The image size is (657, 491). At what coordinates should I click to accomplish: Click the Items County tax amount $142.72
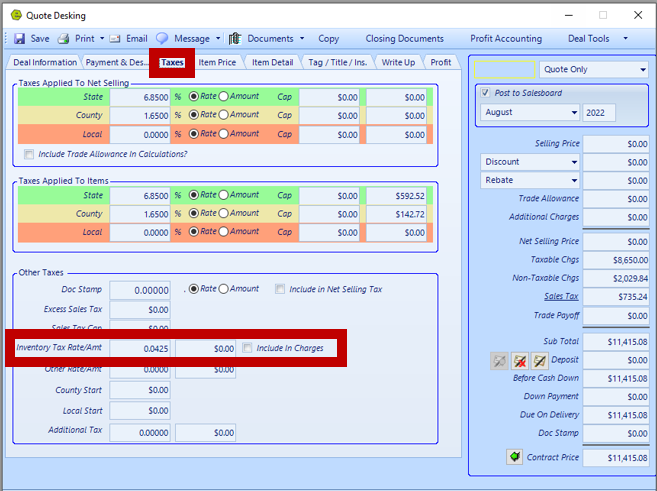396,214
